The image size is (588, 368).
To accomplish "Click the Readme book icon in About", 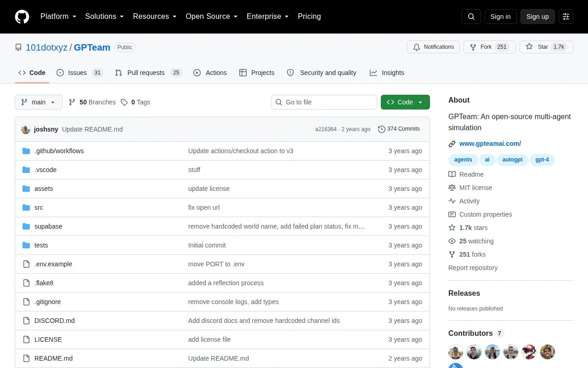I will (452, 174).
